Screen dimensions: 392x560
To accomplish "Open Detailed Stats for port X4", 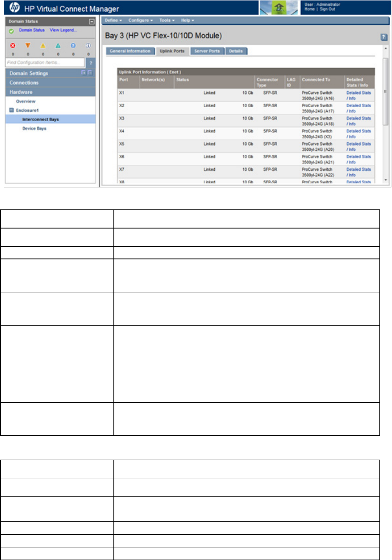I will [x=359, y=133].
